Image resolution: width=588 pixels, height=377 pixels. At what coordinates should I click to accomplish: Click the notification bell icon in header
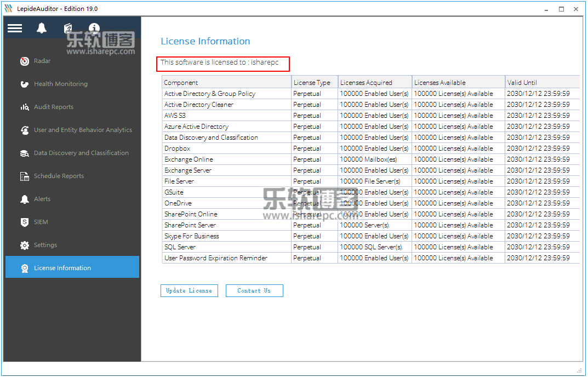coord(42,28)
